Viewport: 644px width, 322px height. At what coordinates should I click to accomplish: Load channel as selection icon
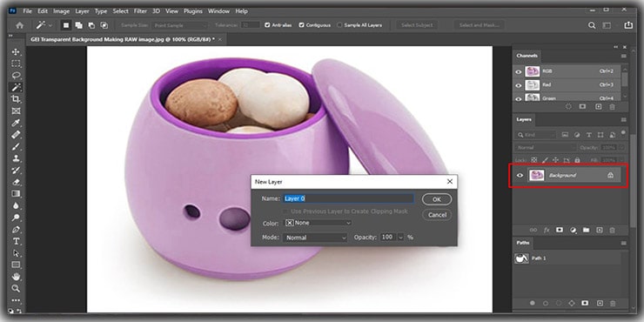[569, 107]
